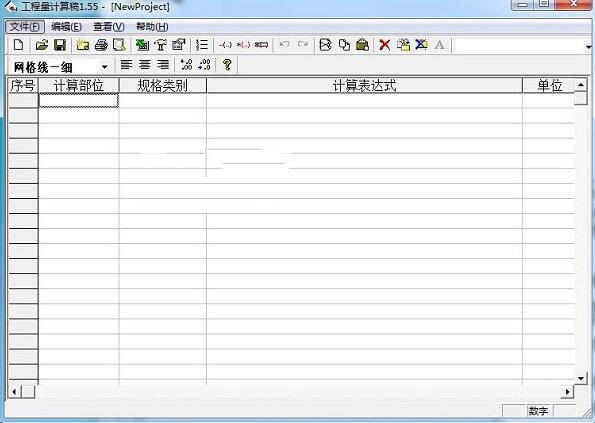
Task: Apply left alignment to the cell
Action: pyautogui.click(x=126, y=64)
